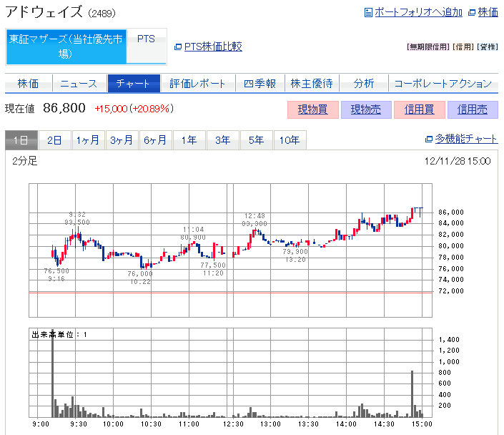Switch chart range to 1年

pos(189,140)
